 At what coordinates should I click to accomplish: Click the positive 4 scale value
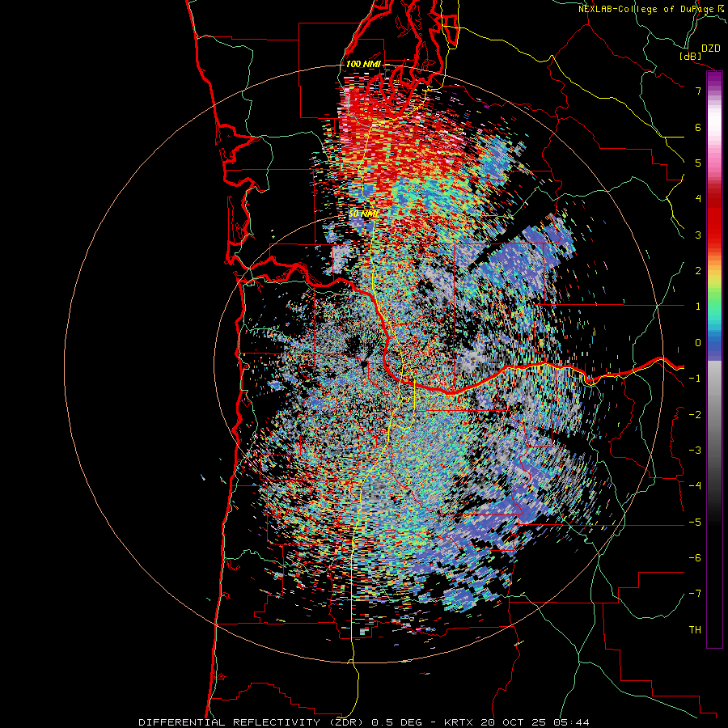[698, 199]
